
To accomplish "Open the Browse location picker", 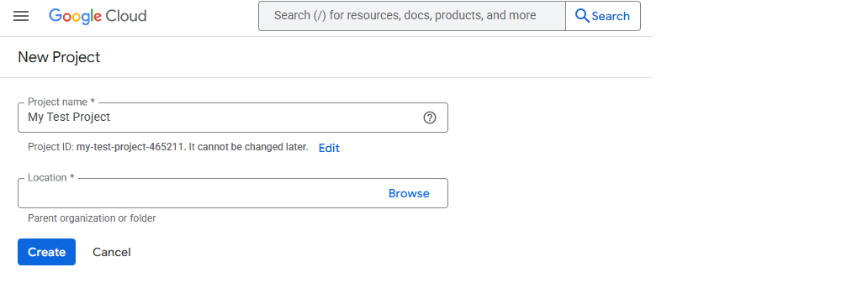I will [409, 193].
